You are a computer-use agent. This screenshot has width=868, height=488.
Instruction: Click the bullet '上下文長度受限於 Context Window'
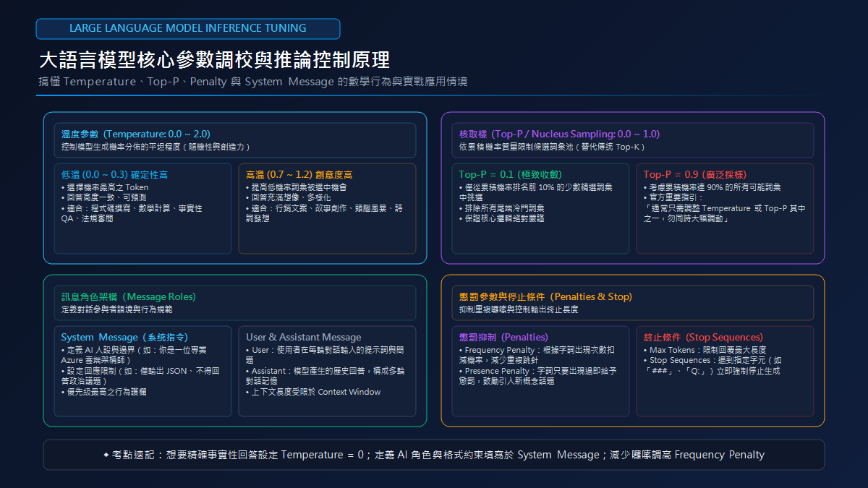coord(313,392)
